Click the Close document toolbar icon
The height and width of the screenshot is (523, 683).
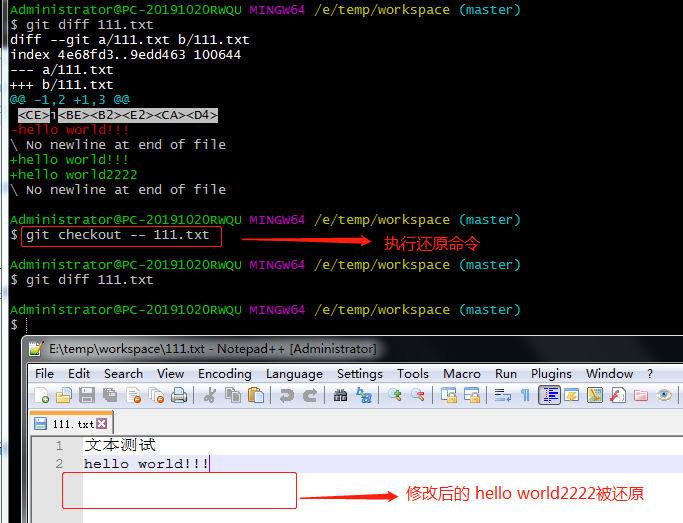133,395
